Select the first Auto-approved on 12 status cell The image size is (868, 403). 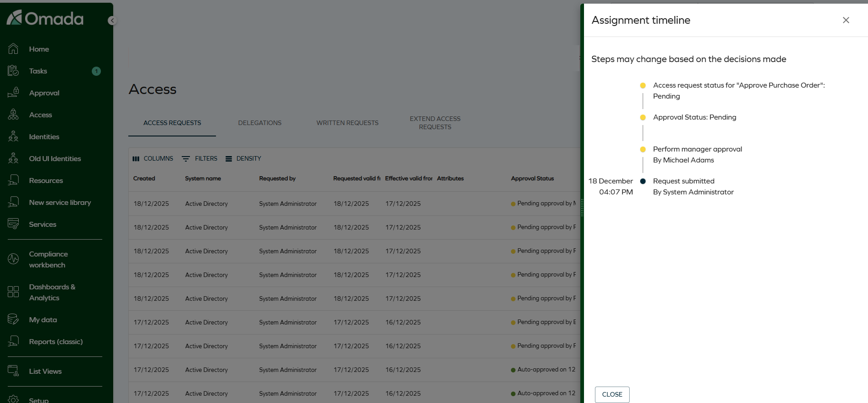coord(543,370)
